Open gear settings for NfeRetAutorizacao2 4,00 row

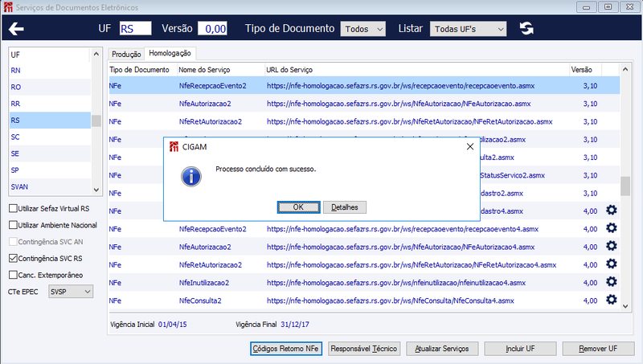(x=612, y=264)
